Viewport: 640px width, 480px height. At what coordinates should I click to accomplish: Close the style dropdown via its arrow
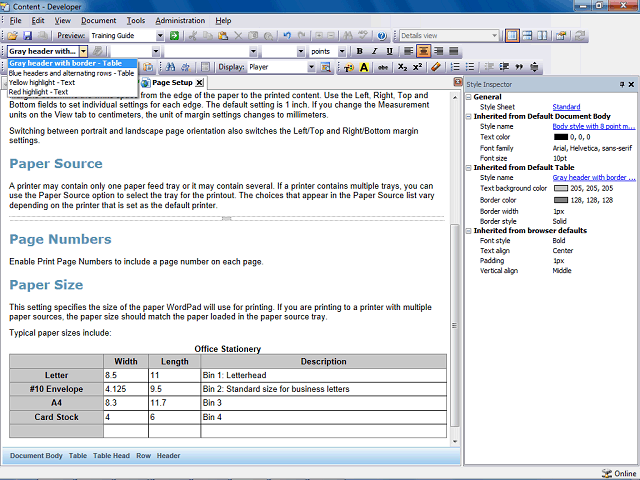click(83, 51)
